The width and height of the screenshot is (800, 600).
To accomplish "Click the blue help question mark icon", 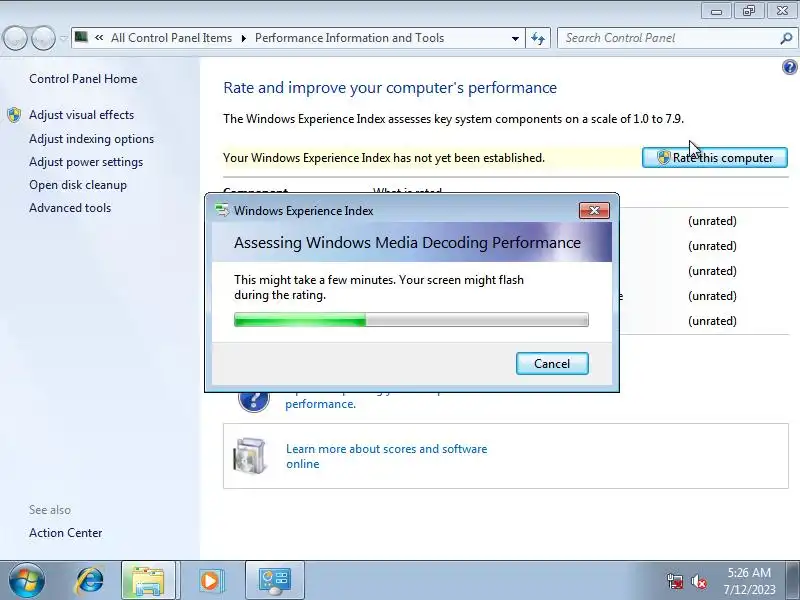I will click(x=789, y=67).
